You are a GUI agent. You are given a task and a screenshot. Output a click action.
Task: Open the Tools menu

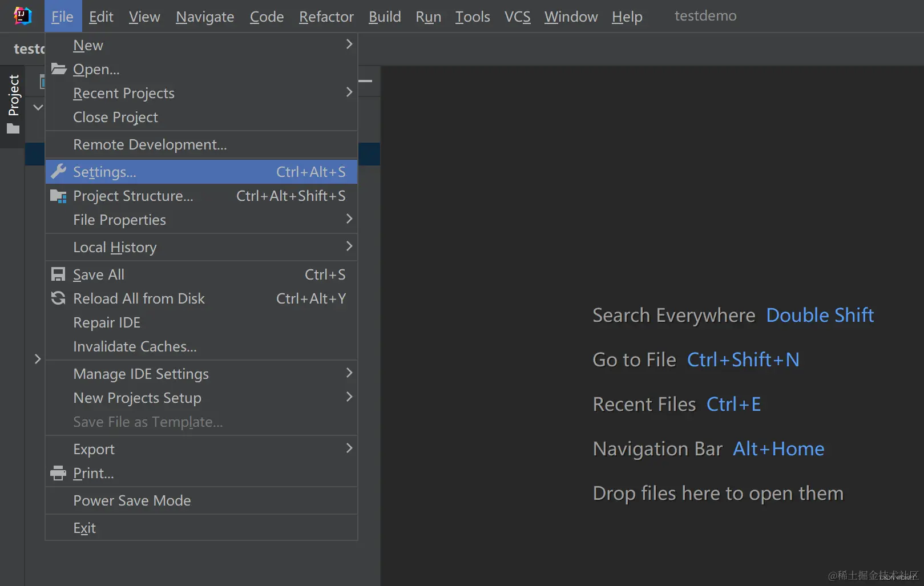click(x=473, y=17)
